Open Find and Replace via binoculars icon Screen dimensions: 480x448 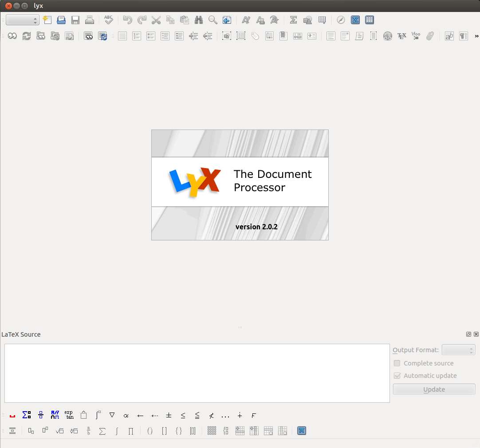click(199, 20)
